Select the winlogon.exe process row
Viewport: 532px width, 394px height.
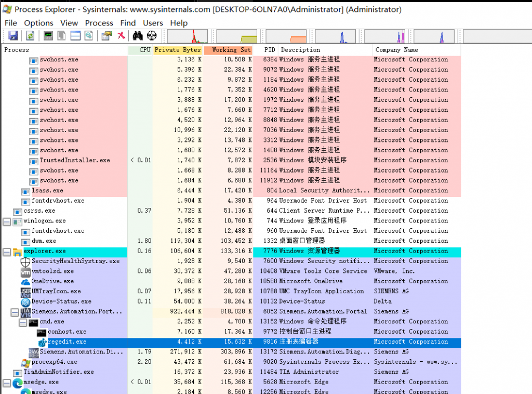click(231, 221)
